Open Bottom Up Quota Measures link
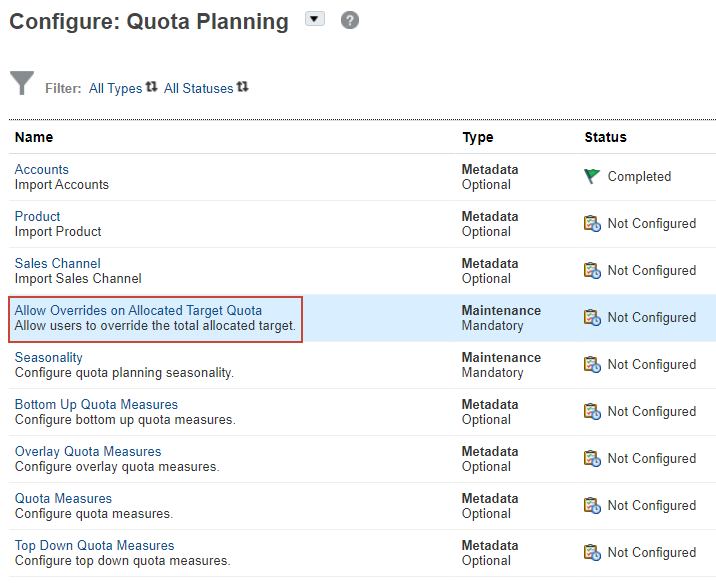This screenshot has height=583, width=716. [x=96, y=404]
